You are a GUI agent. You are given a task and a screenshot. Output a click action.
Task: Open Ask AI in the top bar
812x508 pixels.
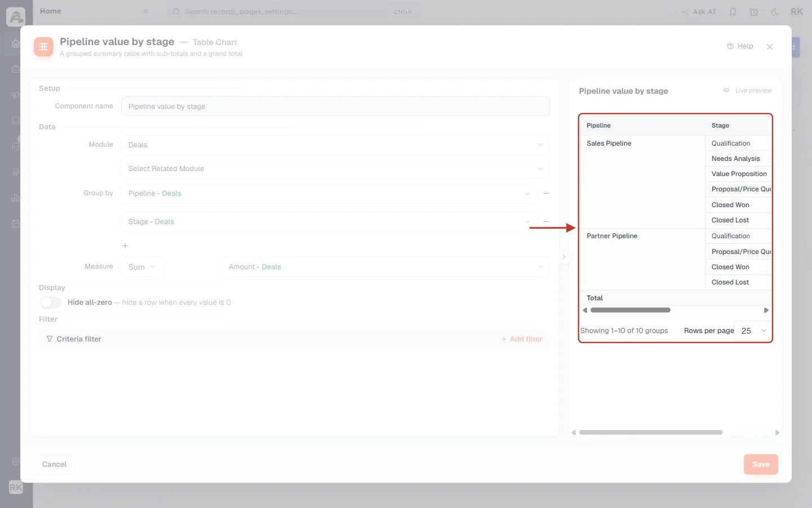pyautogui.click(x=699, y=12)
